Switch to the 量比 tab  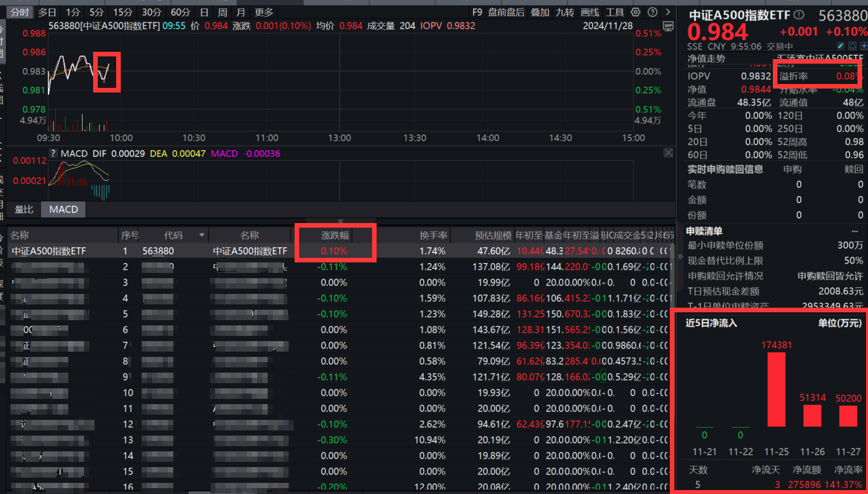point(24,209)
